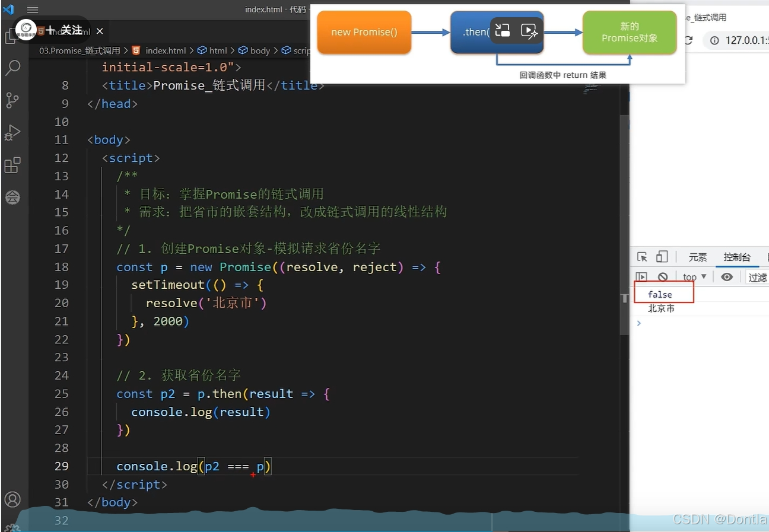Click the AI video play icon on overlay

click(x=529, y=31)
